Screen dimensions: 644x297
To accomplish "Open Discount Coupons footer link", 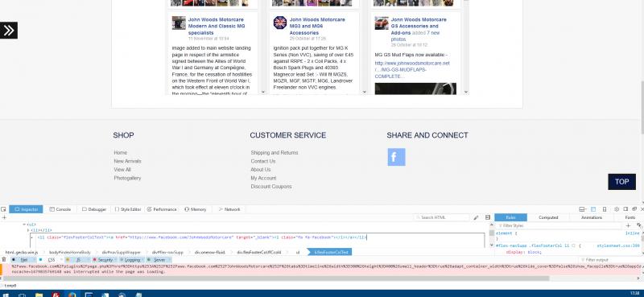I will point(271,187).
